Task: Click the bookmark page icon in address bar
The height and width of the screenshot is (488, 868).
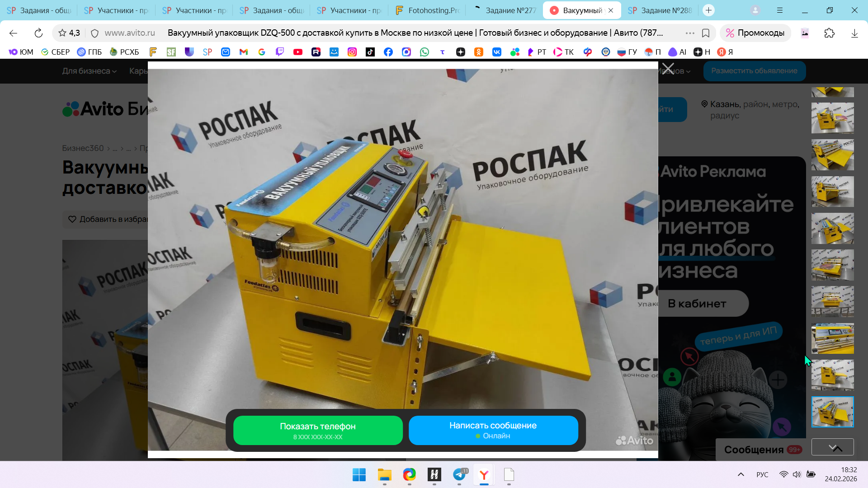Action: pos(706,33)
